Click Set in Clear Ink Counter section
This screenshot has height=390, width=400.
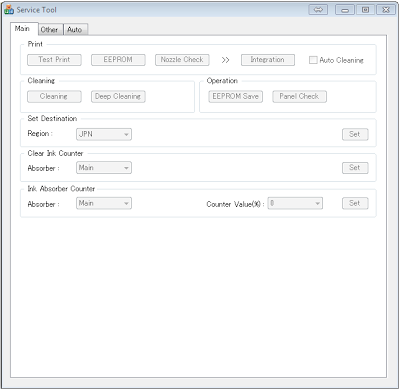tap(355, 168)
